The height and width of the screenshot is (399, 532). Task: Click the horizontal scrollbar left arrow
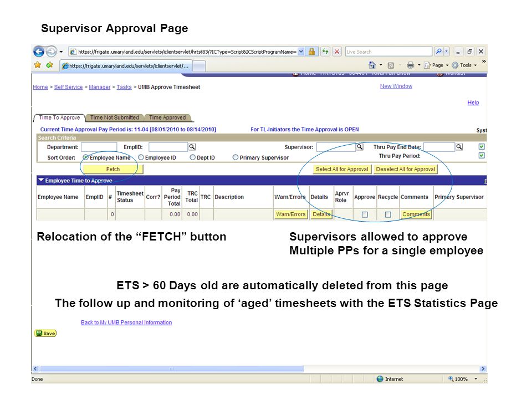pyautogui.click(x=35, y=369)
